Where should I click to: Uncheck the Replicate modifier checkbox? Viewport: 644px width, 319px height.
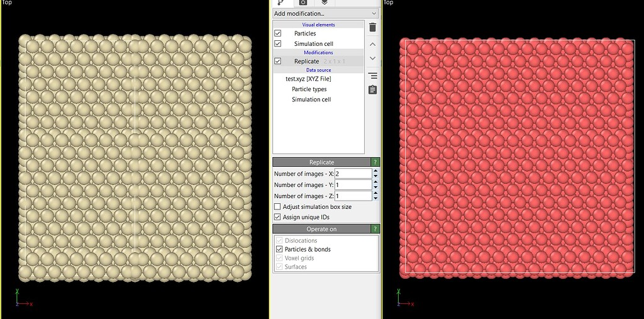coord(278,62)
